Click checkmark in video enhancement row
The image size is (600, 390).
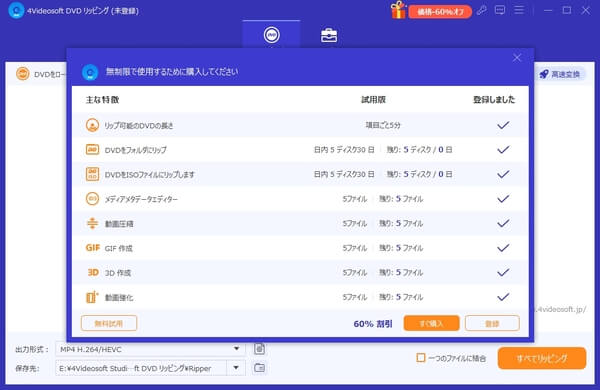[503, 297]
